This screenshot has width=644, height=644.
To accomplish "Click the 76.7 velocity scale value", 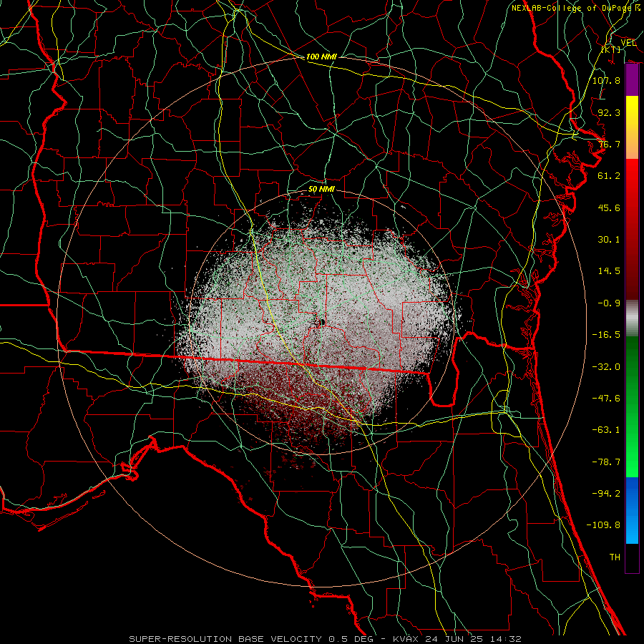I will point(609,144).
